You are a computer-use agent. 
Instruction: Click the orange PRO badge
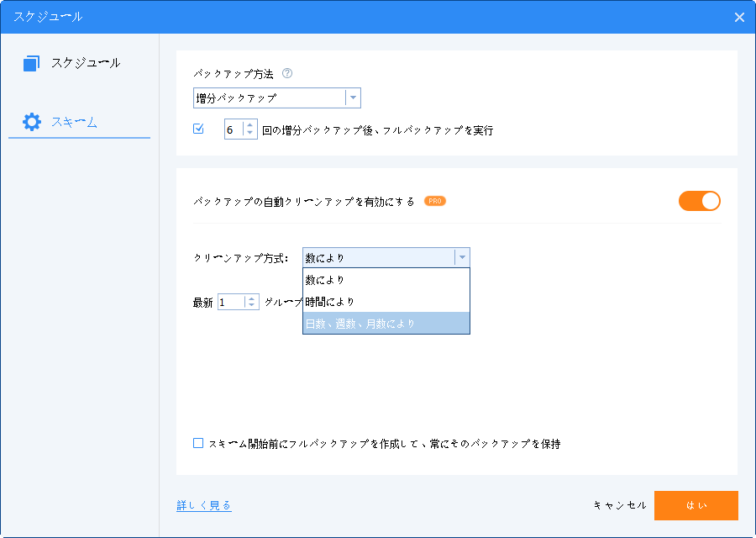point(435,201)
